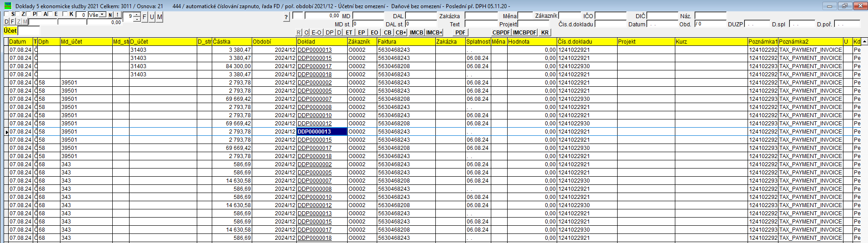
Task: Click the exclamation mark button
Action: 117,15
